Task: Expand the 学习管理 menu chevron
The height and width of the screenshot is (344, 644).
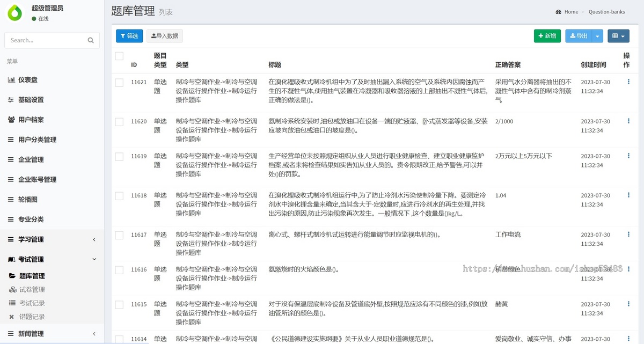Action: click(x=94, y=239)
